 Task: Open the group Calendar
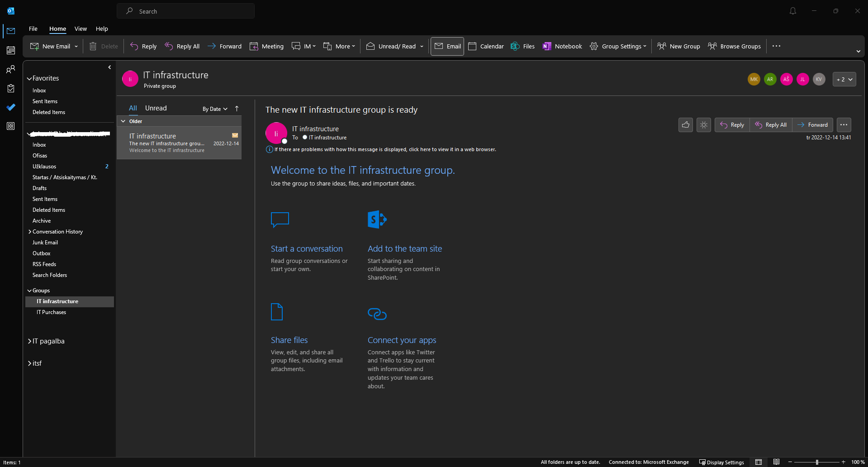[486, 46]
